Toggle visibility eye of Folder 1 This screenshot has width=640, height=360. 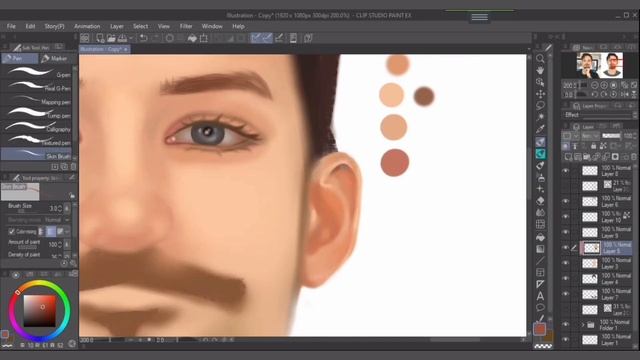click(565, 325)
